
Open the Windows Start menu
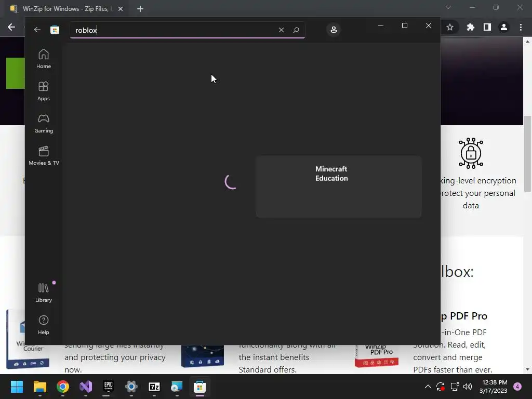click(x=17, y=387)
